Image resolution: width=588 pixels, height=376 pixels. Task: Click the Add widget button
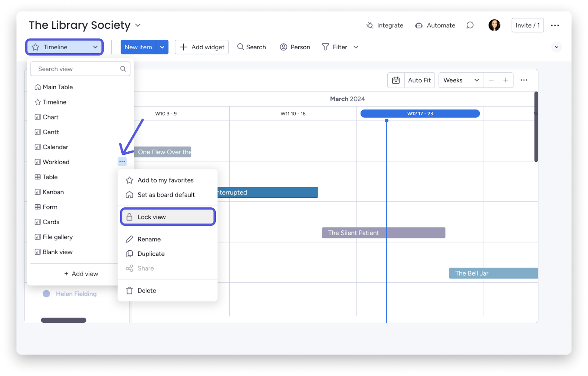(x=202, y=47)
